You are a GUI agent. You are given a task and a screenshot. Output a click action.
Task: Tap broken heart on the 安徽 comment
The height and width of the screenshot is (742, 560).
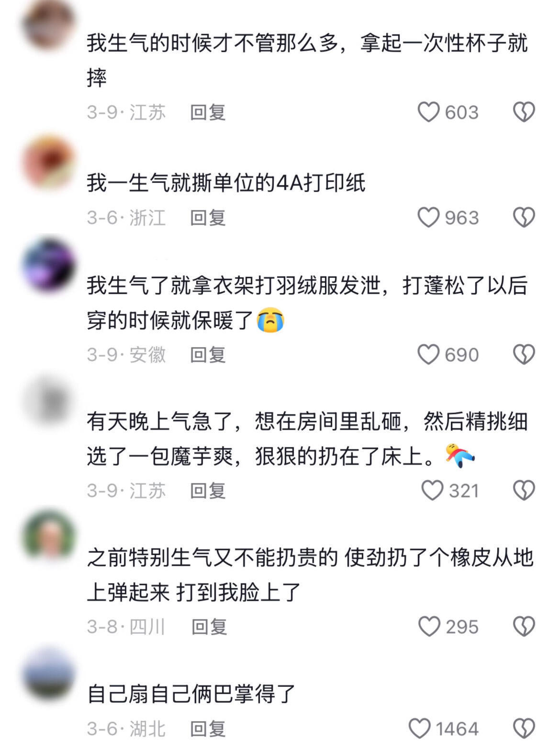(x=524, y=354)
